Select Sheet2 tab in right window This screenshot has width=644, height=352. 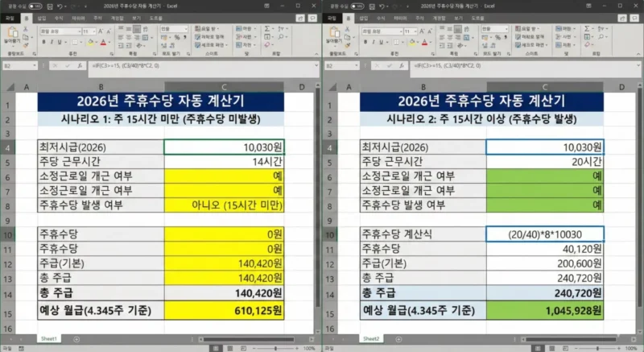pyautogui.click(x=371, y=339)
